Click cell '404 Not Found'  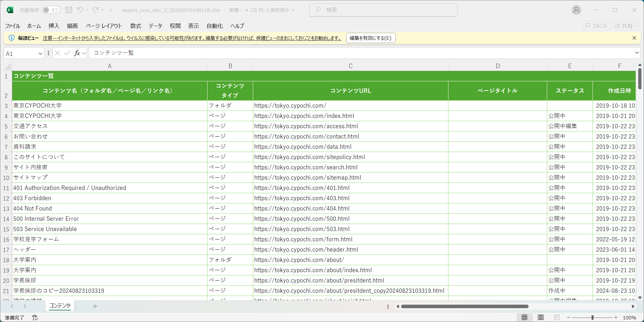click(110, 209)
